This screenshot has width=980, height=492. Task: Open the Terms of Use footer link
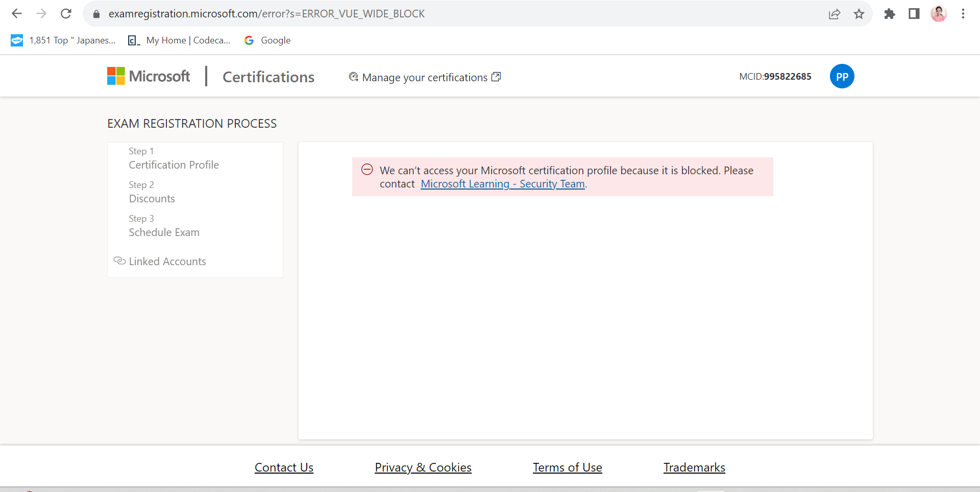click(568, 467)
